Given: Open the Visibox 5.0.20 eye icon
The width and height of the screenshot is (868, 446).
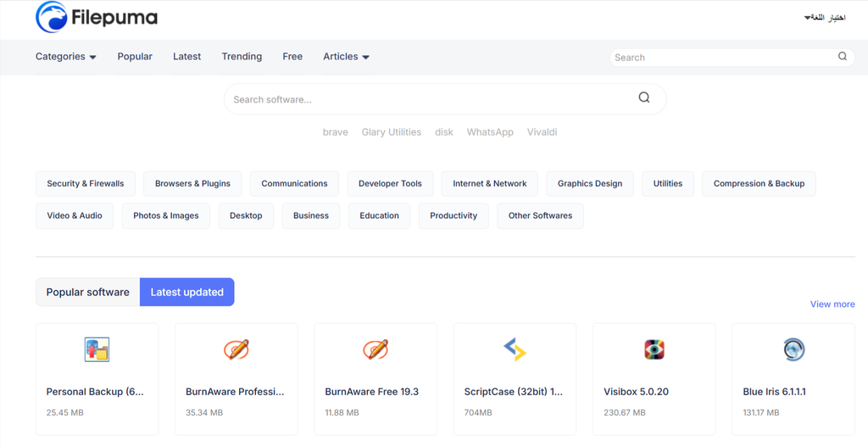Looking at the screenshot, I should 654,349.
